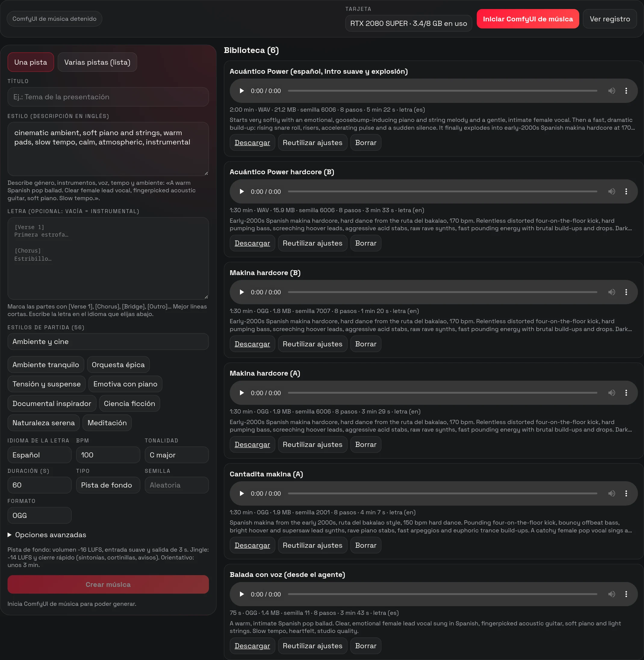Pick the Meditación style preset
Screen dimensions: 644x660
(107, 423)
